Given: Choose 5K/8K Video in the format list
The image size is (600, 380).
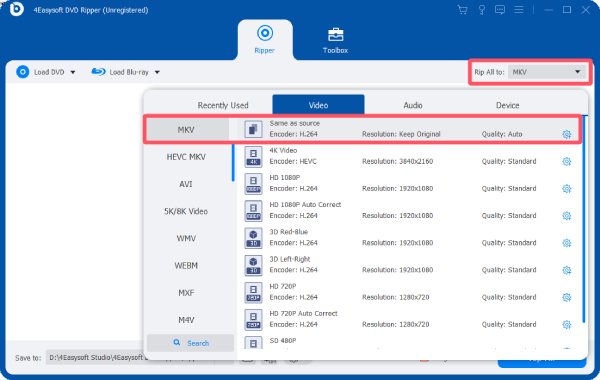Looking at the screenshot, I should point(186,211).
